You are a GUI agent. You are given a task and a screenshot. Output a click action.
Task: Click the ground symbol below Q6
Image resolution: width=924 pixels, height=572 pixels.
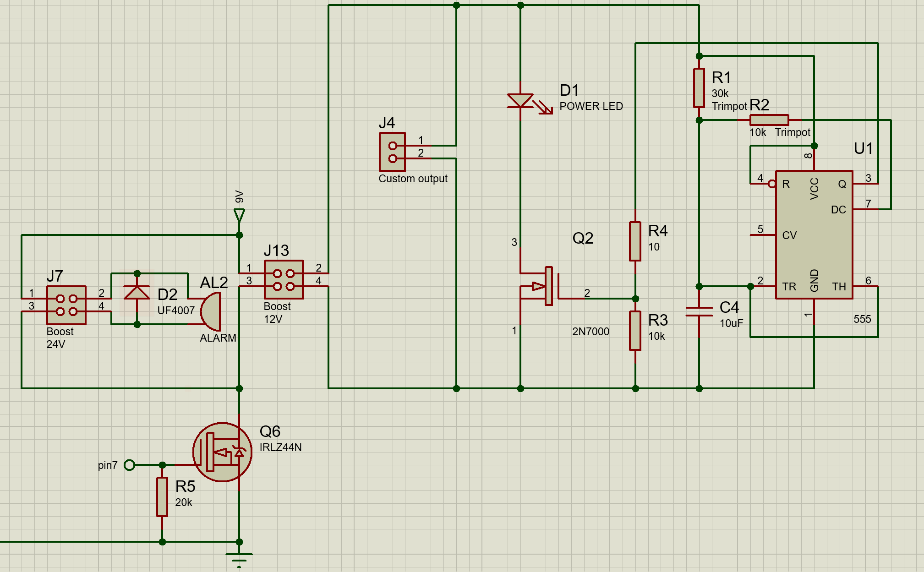click(239, 560)
